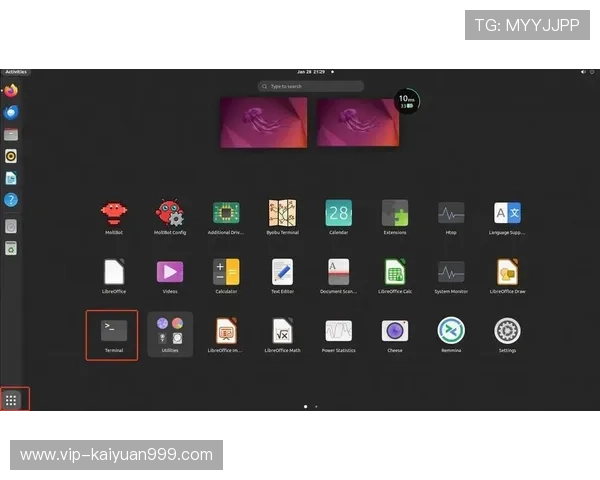Click Firefox in the dock
Image resolution: width=600 pixels, height=480 pixels.
click(11, 91)
